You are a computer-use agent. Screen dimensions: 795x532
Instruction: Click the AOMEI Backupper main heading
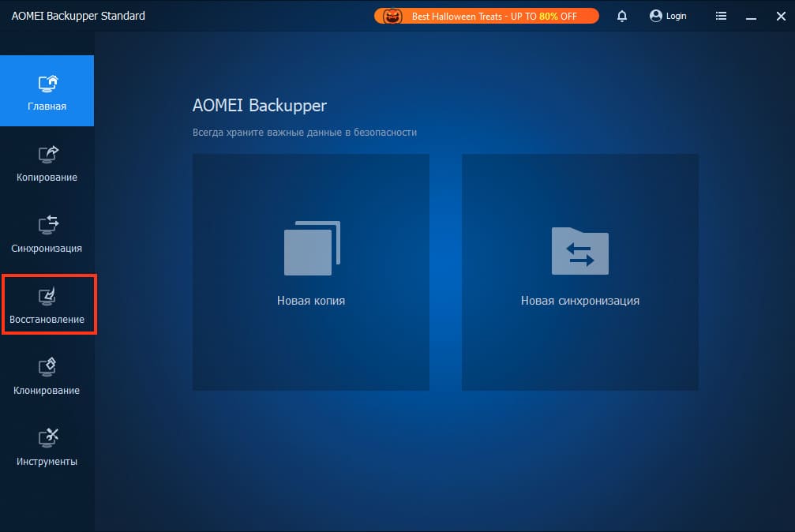[259, 106]
